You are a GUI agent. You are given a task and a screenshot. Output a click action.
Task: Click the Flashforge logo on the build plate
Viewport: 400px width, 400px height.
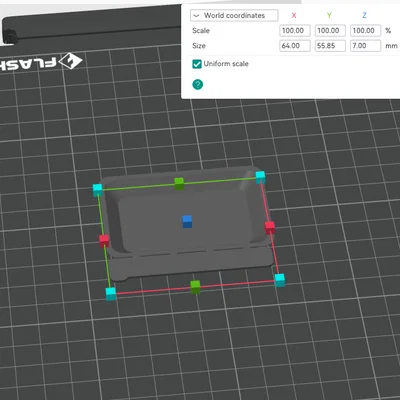[x=41, y=62]
